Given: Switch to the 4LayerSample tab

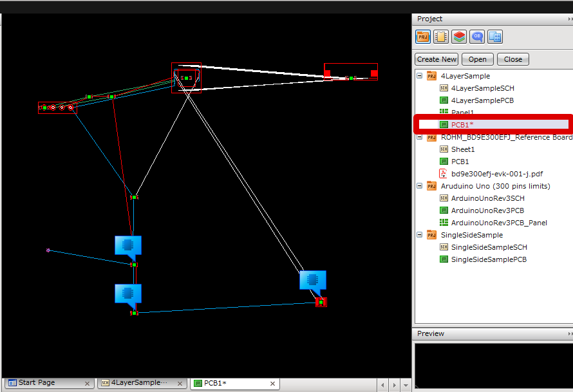Looking at the screenshot, I should (x=135, y=382).
